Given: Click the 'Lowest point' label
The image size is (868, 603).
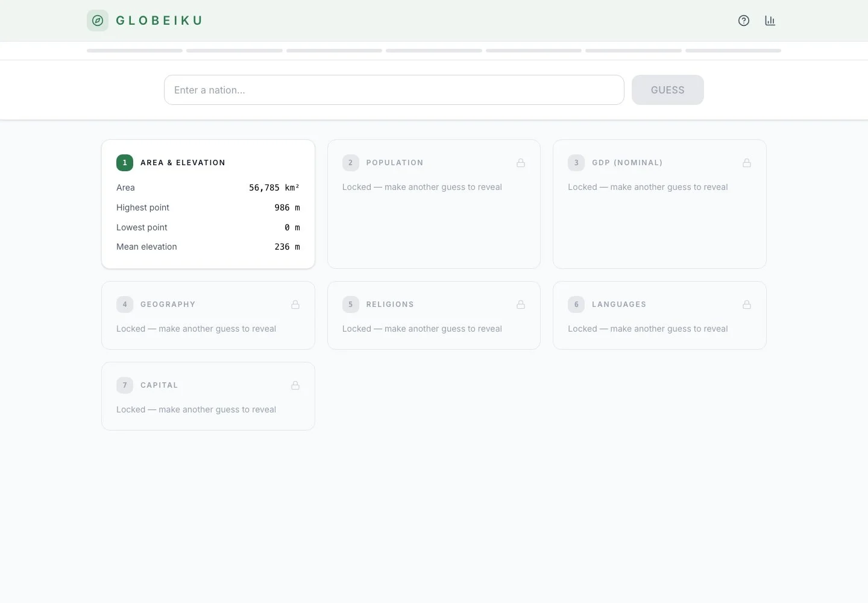Looking at the screenshot, I should 142,227.
